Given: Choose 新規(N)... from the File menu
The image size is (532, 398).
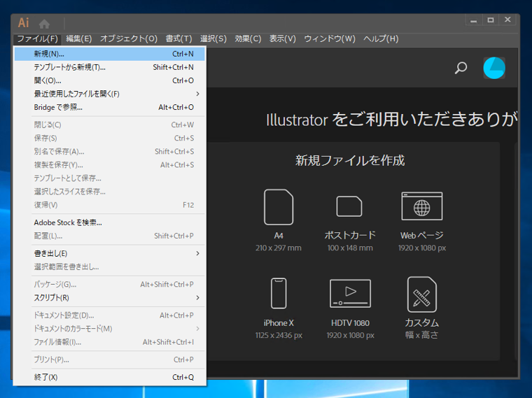Looking at the screenshot, I should (110, 54).
